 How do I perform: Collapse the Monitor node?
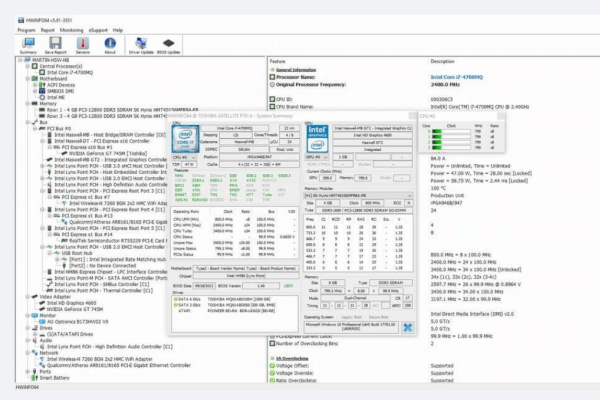(x=28, y=315)
